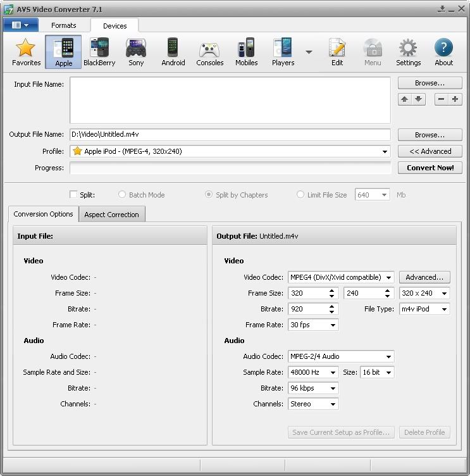Select Split by Chapters radio button
The width and height of the screenshot is (470, 476).
[209, 194]
